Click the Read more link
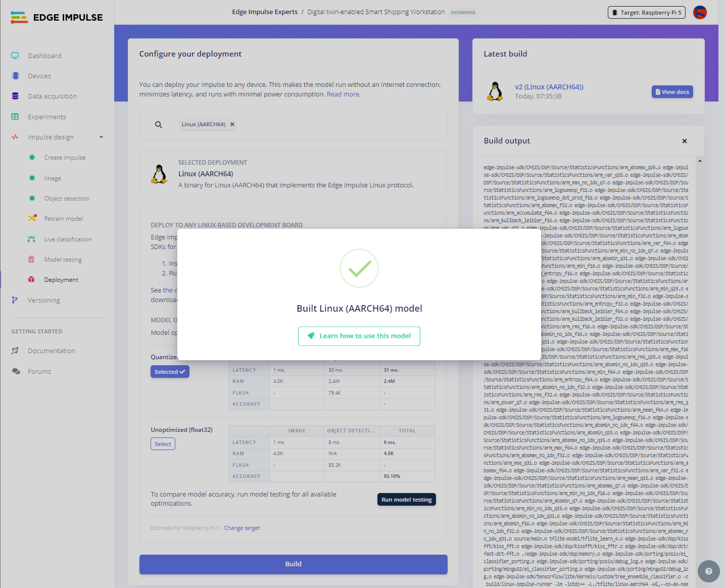 pyautogui.click(x=343, y=94)
